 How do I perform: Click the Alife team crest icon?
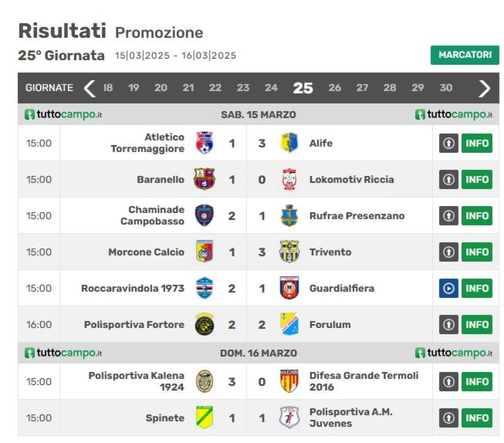click(x=289, y=143)
